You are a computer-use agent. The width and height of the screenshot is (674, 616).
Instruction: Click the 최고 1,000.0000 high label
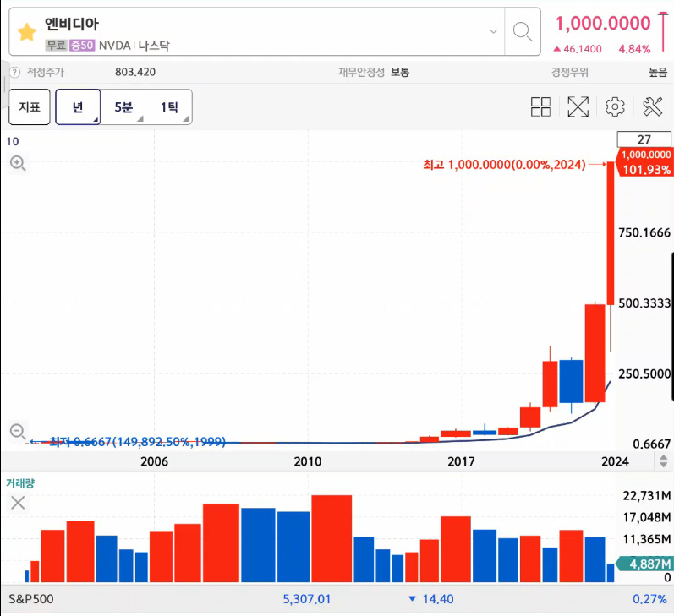504,165
